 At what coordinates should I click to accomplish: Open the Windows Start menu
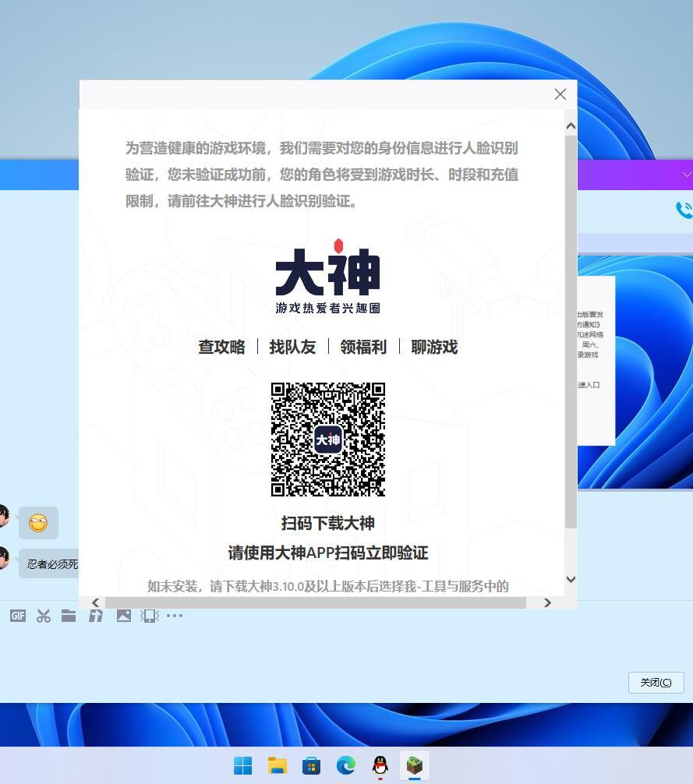pos(243,765)
